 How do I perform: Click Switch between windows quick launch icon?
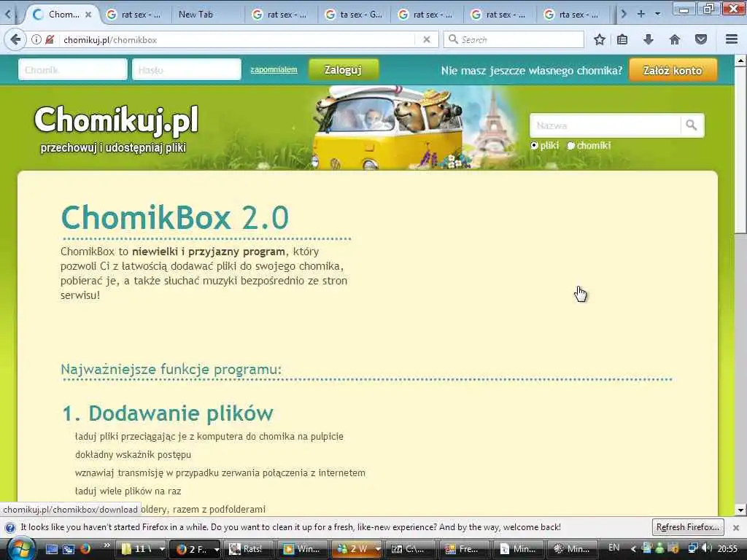pos(69,549)
